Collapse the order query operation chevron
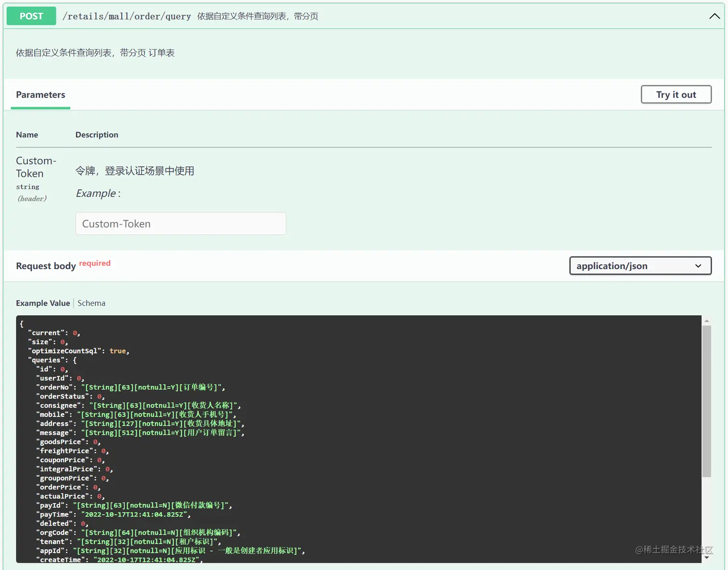Image resolution: width=728 pixels, height=570 pixels. click(x=715, y=16)
